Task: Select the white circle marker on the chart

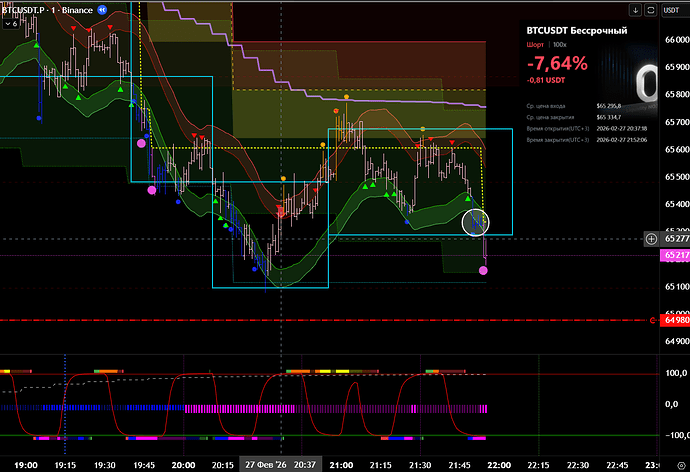Action: point(475,222)
